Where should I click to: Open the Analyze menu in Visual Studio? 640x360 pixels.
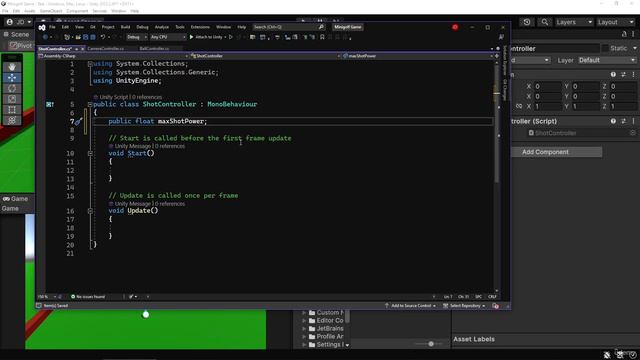162,27
